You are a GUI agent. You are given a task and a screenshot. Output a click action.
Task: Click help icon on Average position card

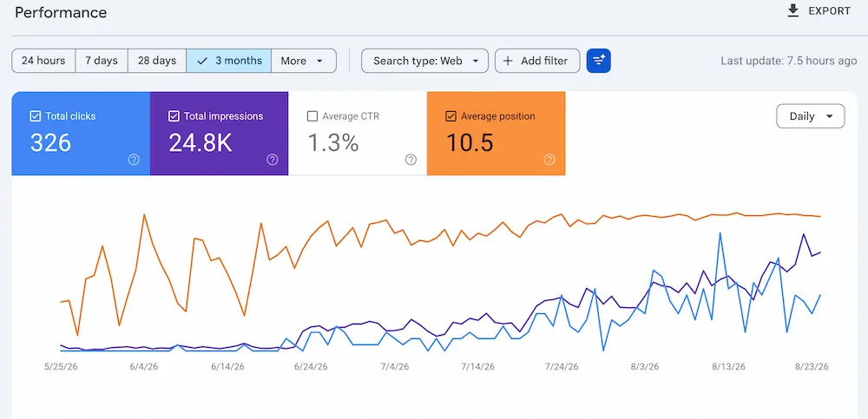549,160
